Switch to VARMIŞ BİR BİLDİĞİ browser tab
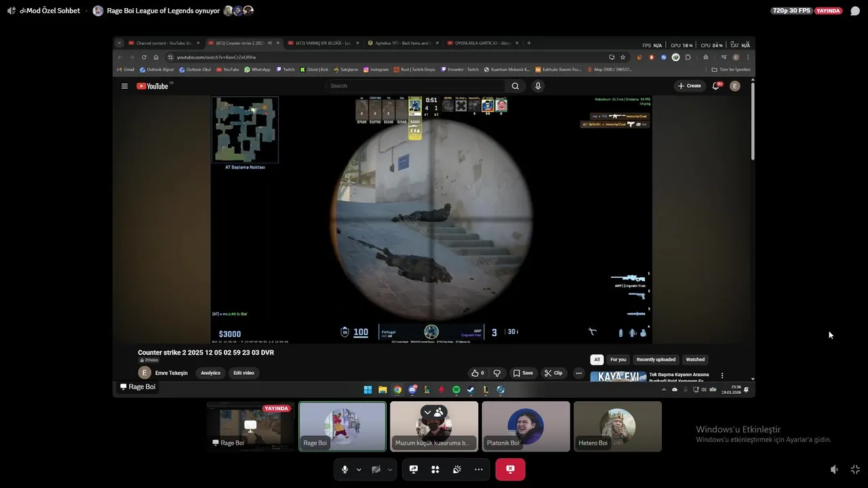 (322, 43)
